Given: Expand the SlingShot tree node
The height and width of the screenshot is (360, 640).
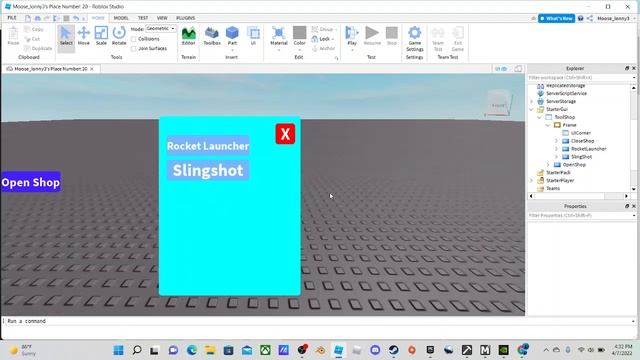Looking at the screenshot, I should coord(556,157).
